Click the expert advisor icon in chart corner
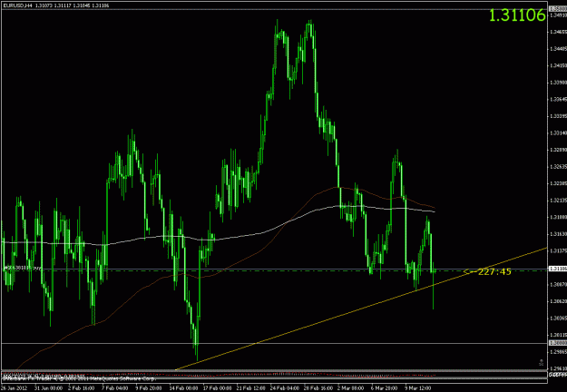The width and height of the screenshot is (567, 392). 542,361
